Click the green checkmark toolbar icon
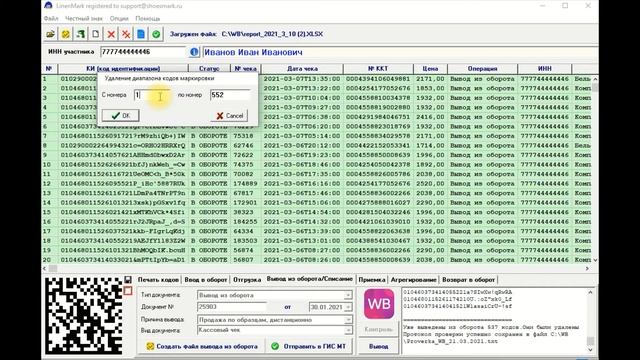Screen dimensions: 640x360 coord(156,34)
